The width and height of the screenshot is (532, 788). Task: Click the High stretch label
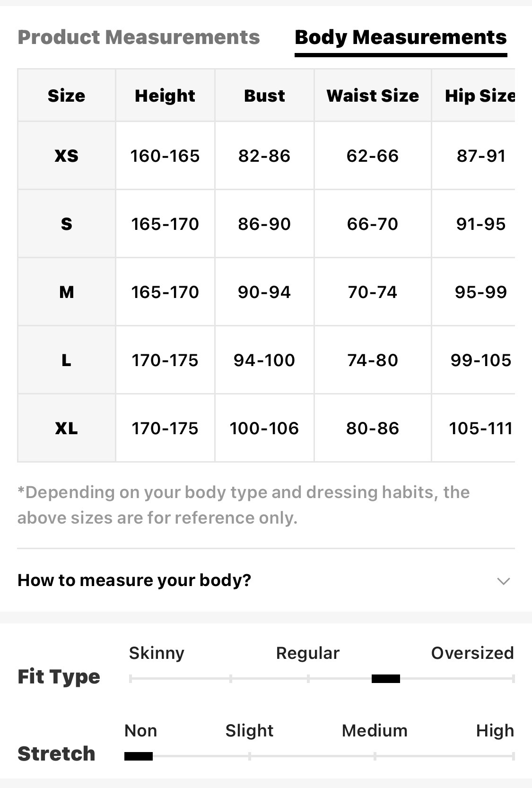pyautogui.click(x=495, y=730)
